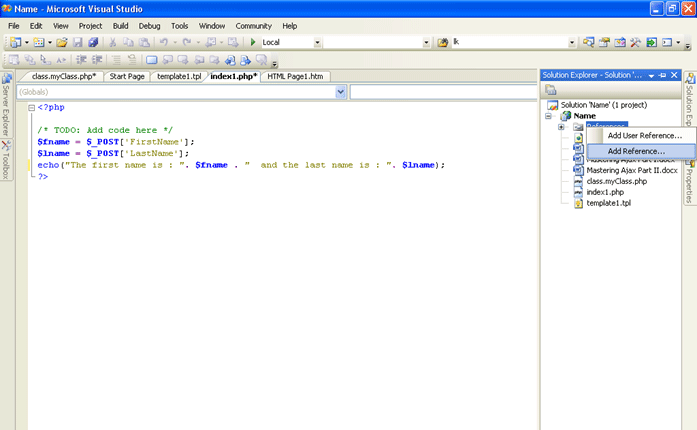Click the Solution Explorer properties toolbar icon
The image size is (697, 430).
point(550,90)
